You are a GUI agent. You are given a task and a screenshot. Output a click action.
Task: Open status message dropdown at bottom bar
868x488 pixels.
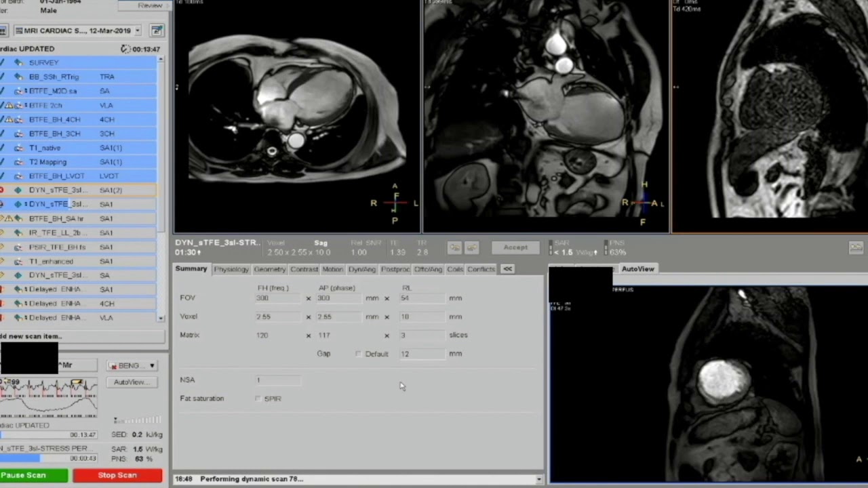coord(539,479)
